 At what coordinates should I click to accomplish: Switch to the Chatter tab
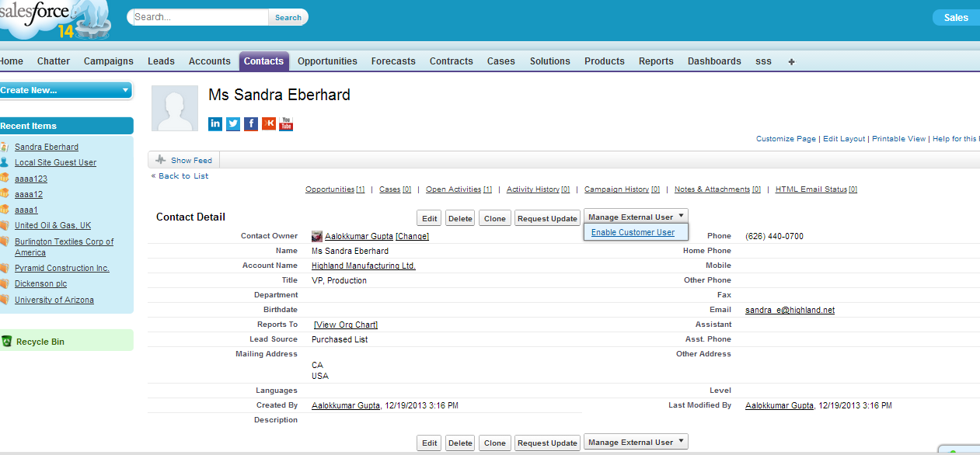(54, 61)
